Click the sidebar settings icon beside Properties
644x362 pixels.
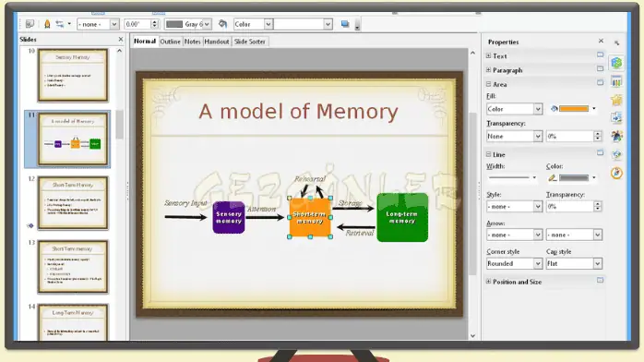click(x=616, y=42)
